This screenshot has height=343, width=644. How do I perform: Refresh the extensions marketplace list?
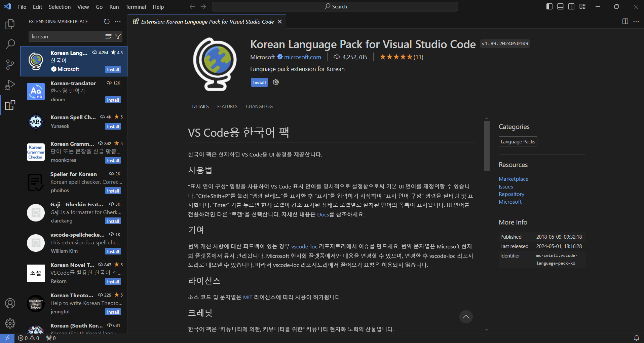107,22
